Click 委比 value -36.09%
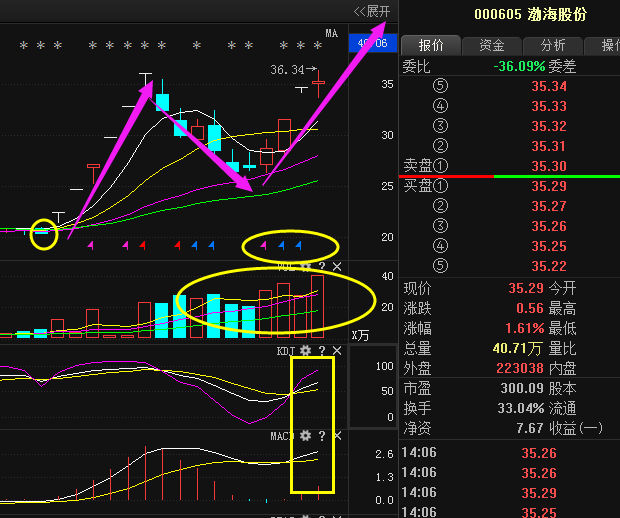The image size is (620, 518). [519, 66]
